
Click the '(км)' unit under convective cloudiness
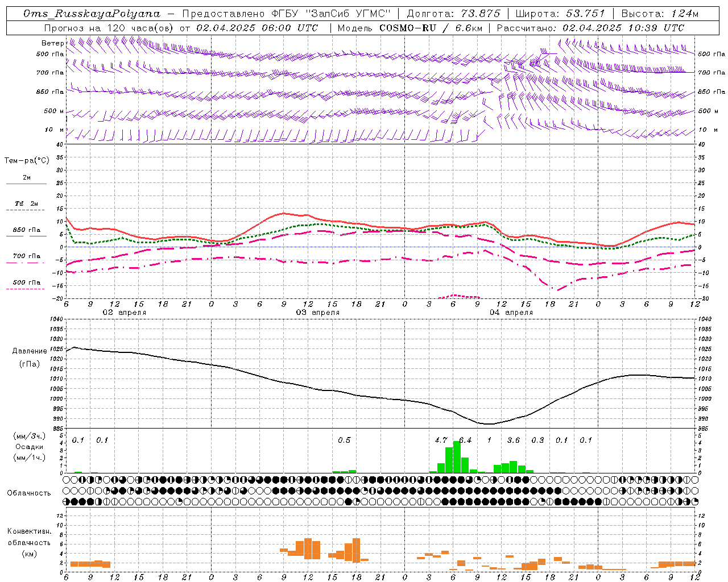point(29,554)
